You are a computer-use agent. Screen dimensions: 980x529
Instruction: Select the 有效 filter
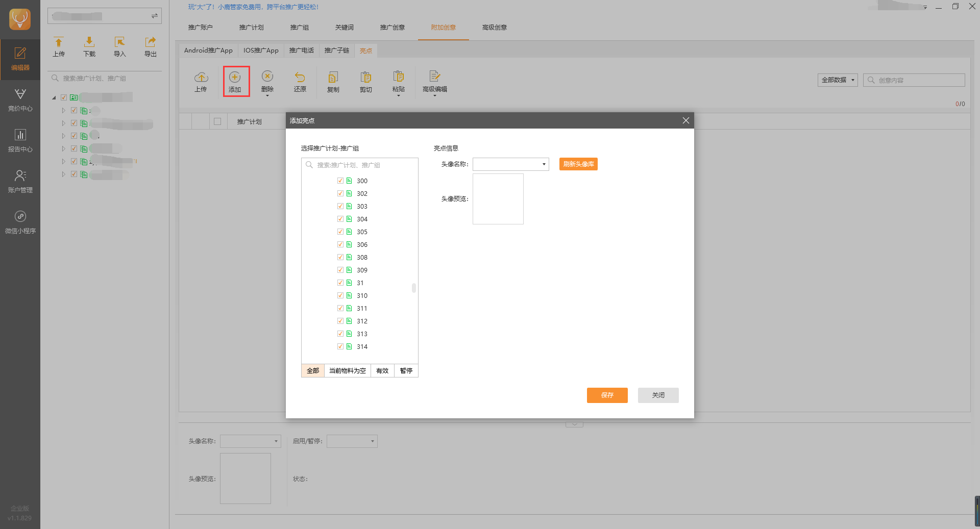pyautogui.click(x=382, y=371)
